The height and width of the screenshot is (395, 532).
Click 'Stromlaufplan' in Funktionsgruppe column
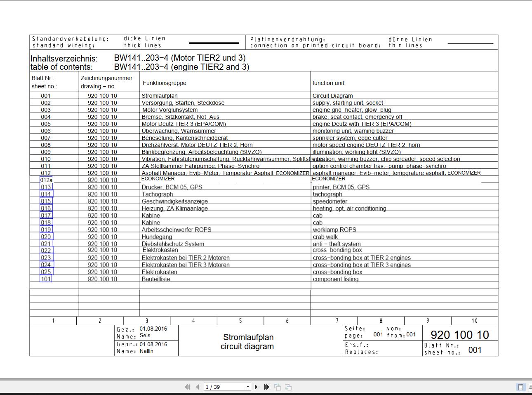tap(160, 96)
